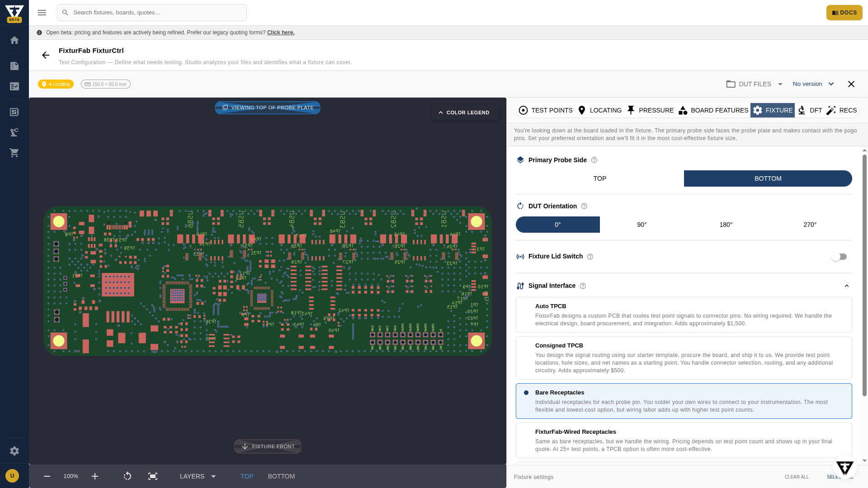Switch to the DFT tab
Viewport: 868px width, 488px height.
(x=810, y=110)
